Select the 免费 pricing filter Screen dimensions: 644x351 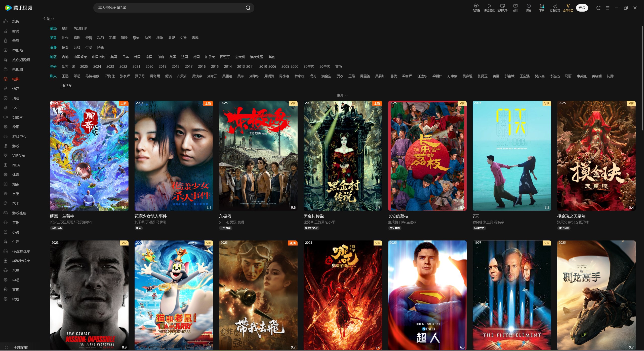coord(65,47)
